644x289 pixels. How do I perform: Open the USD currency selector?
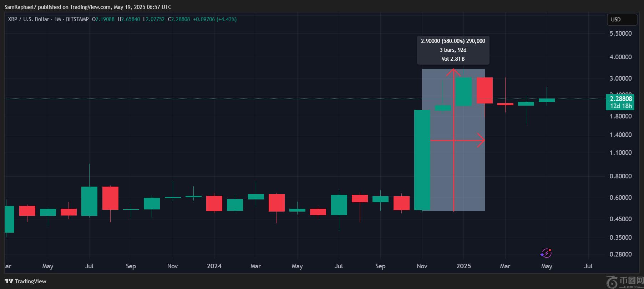click(622, 20)
